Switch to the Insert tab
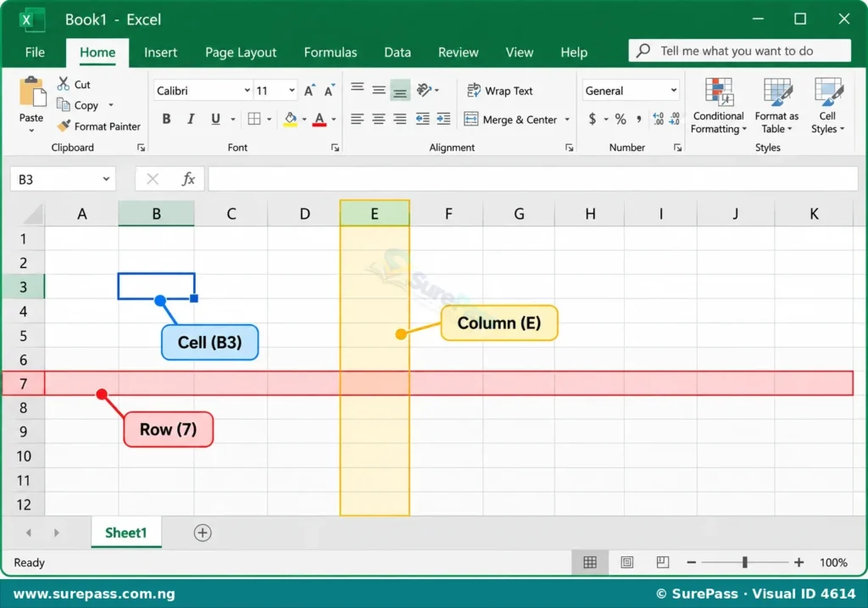868x608 pixels. (x=160, y=52)
